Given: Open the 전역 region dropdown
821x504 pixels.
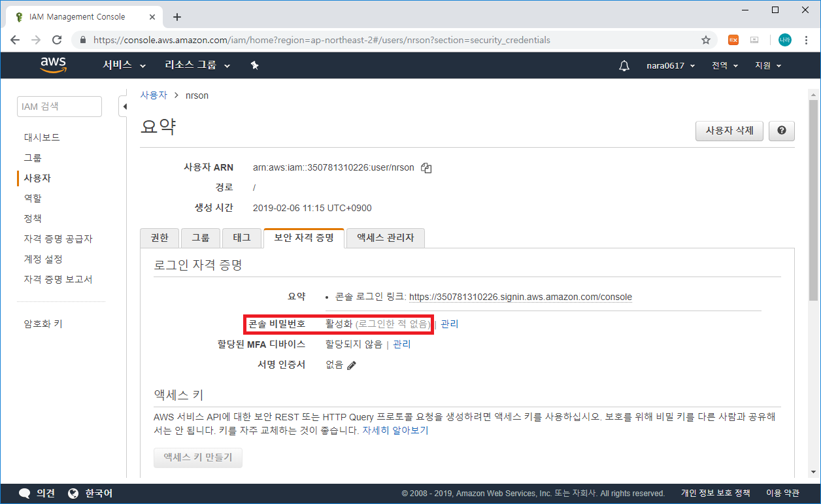Looking at the screenshot, I should 725,65.
